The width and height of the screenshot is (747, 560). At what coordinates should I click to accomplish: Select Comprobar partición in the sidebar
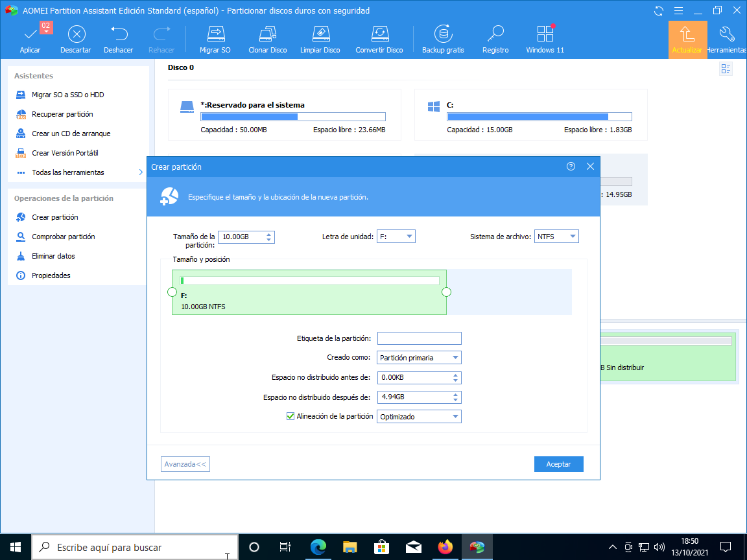coord(63,237)
